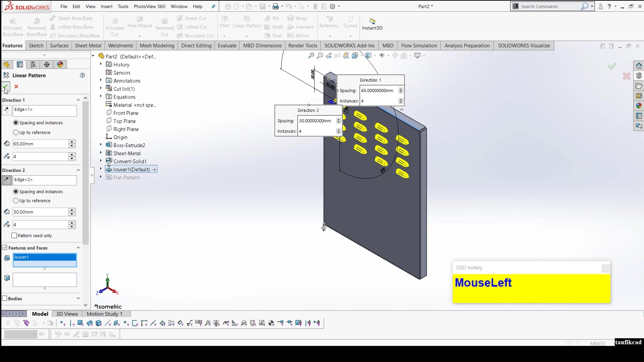
Task: Cancel the Linear Pattern with red X
Action: (16, 86)
